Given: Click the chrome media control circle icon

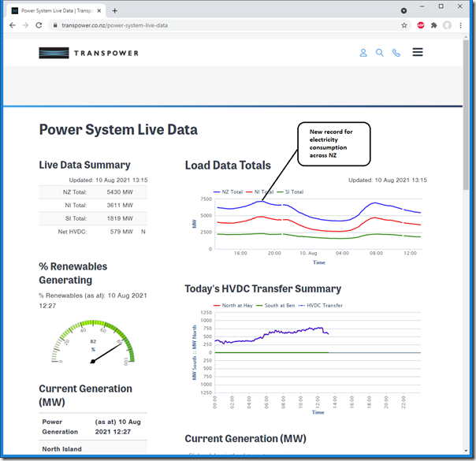Looking at the screenshot, I should (403, 11).
